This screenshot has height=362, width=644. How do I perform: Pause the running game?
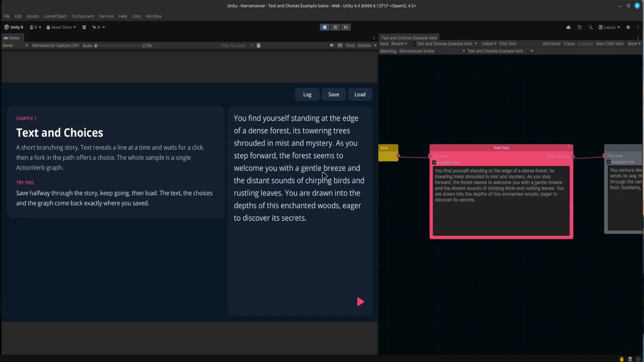(x=335, y=27)
